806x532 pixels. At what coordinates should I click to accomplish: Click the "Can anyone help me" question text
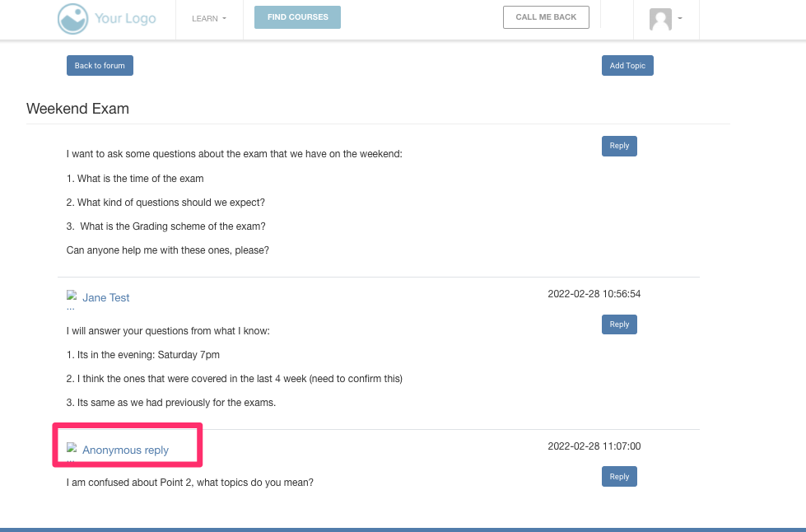coord(168,250)
